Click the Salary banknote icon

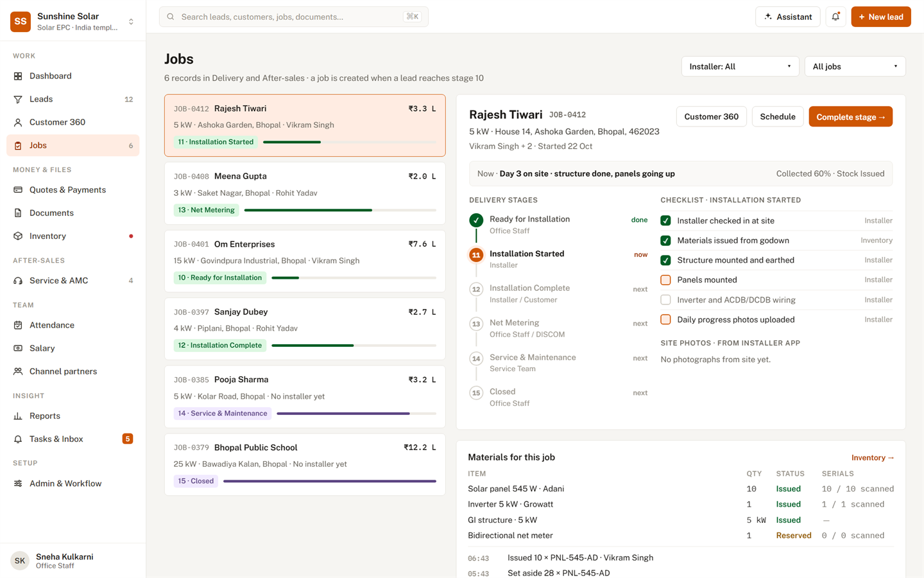(18, 348)
